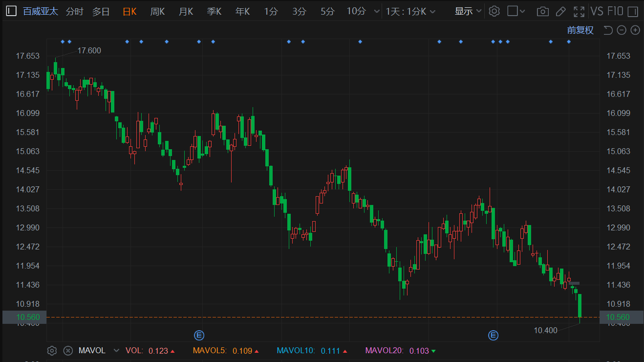Zoom in chart with plus icon
The image size is (644, 362).
coord(635,30)
